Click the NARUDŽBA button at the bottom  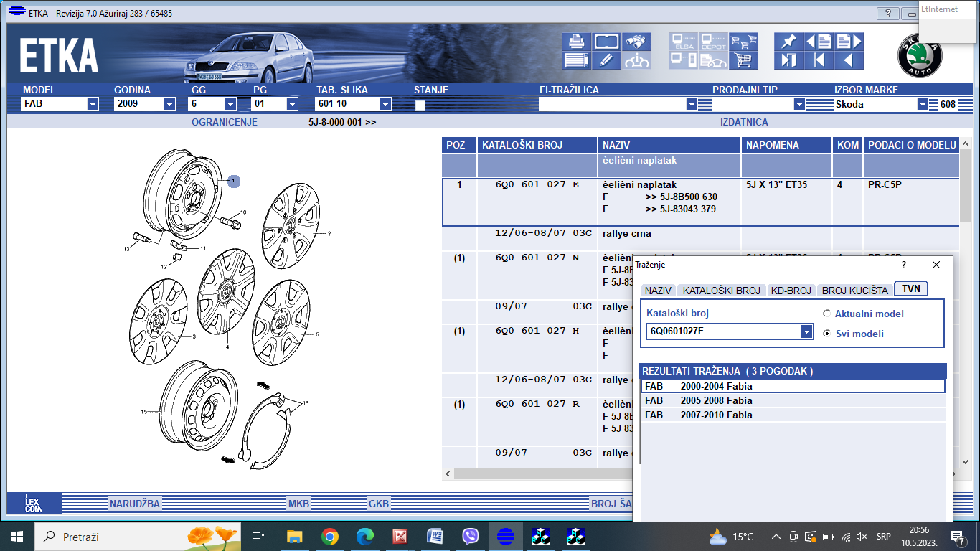[135, 504]
